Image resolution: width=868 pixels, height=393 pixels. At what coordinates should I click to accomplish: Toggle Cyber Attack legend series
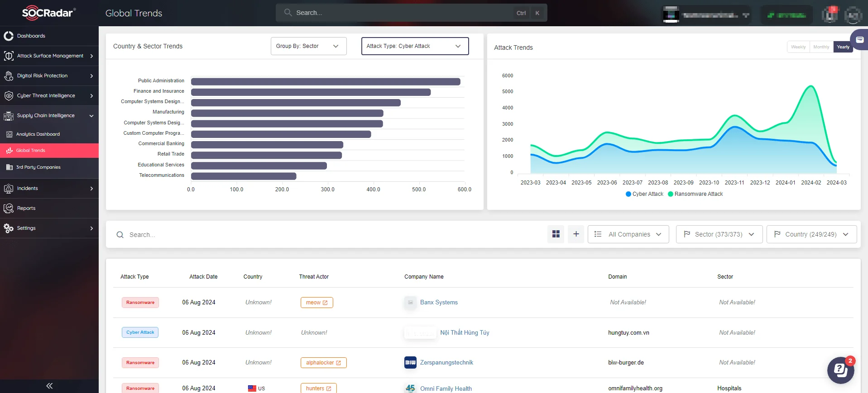coord(644,194)
